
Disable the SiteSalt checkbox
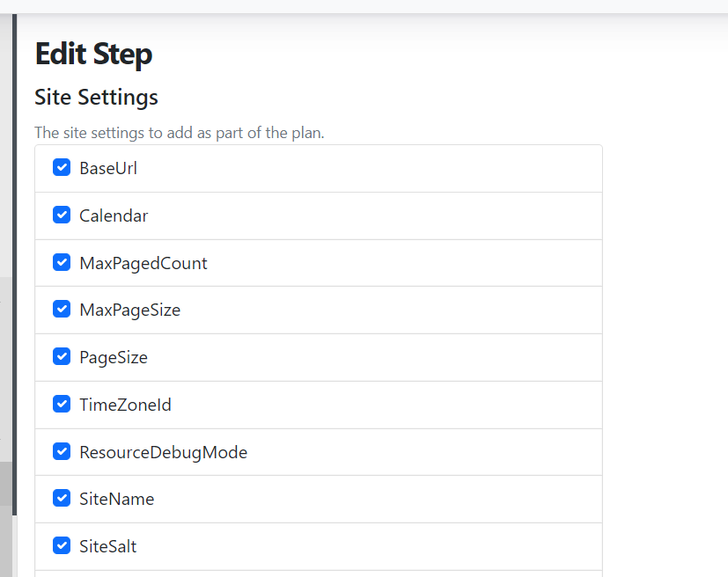click(x=61, y=545)
